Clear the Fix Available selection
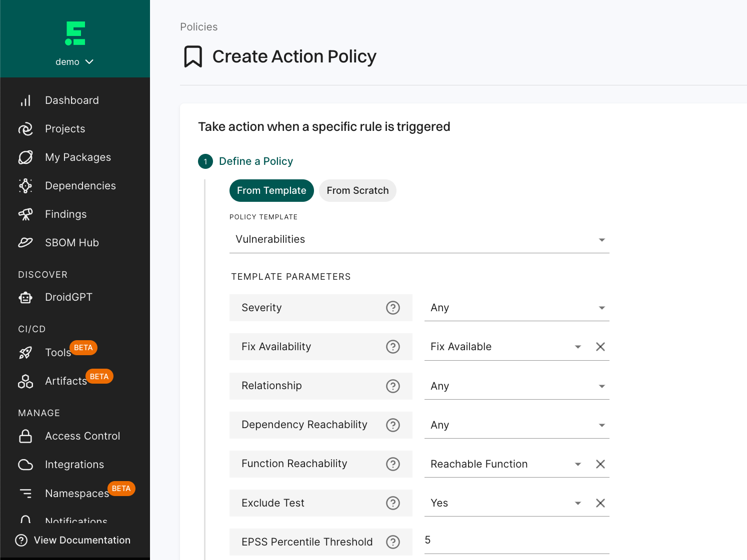 pos(600,347)
